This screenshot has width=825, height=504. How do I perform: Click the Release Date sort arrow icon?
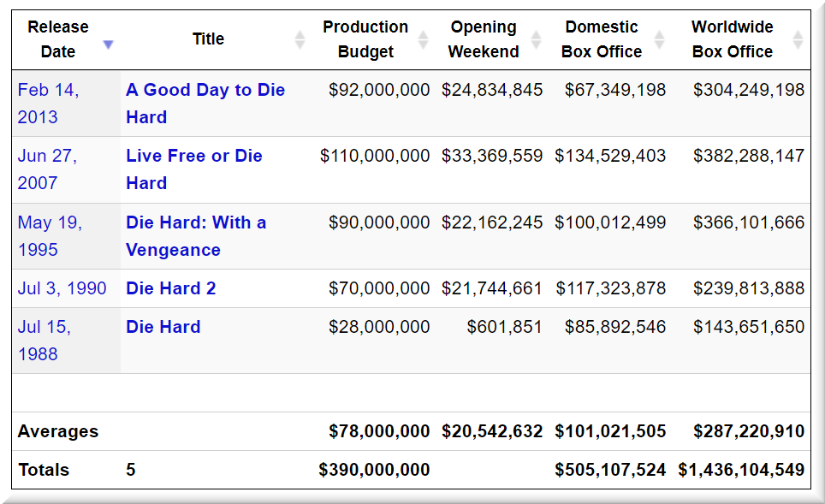[x=108, y=44]
